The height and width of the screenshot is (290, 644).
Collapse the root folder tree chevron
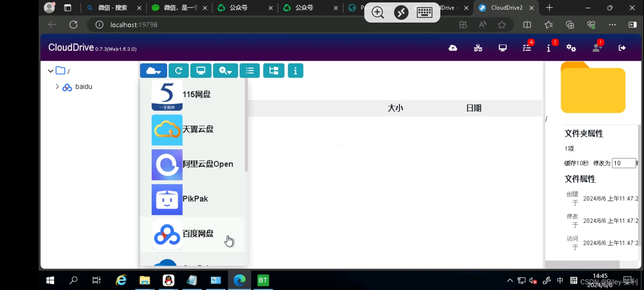tap(50, 71)
